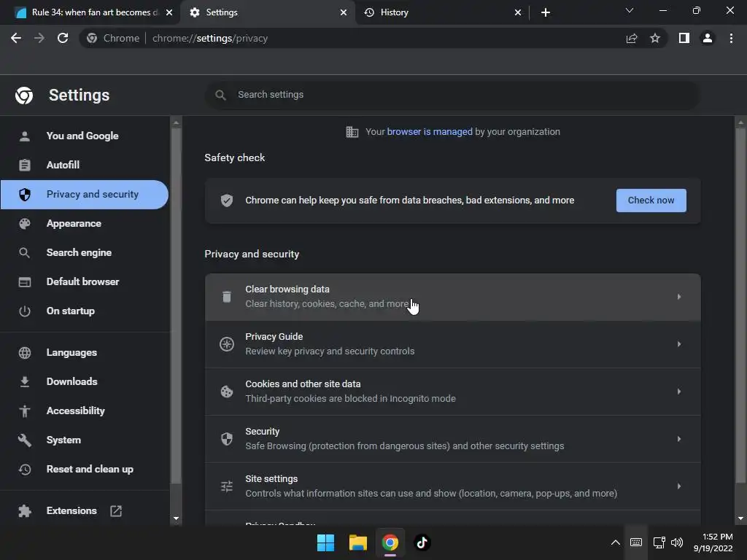Open Appearance settings
The width and height of the screenshot is (747, 560).
point(85,223)
